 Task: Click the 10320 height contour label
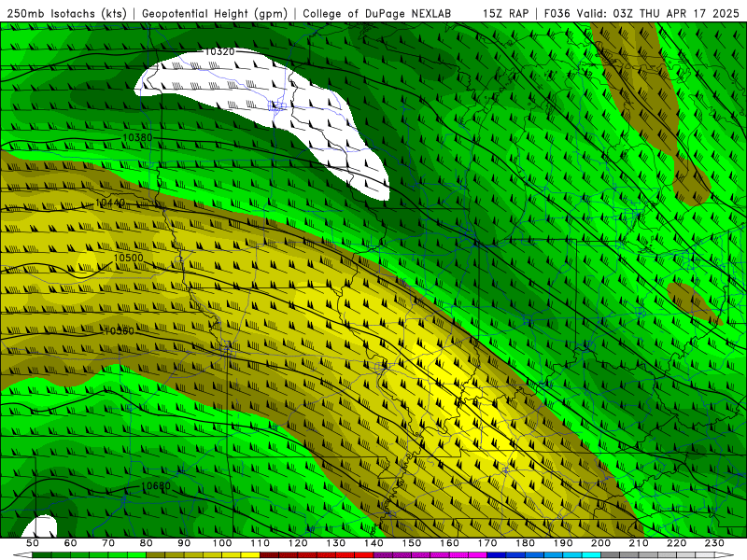coord(219,51)
